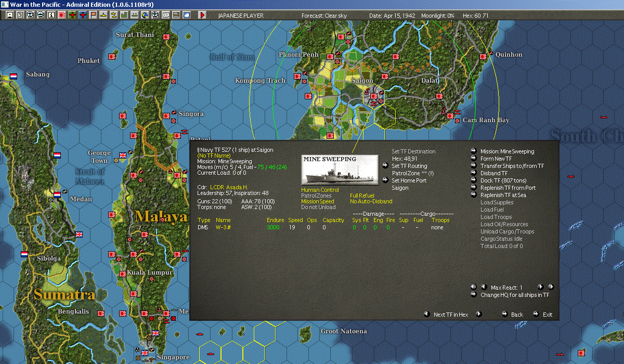
Task: Click Replenish TF from Port
Action: tap(508, 188)
